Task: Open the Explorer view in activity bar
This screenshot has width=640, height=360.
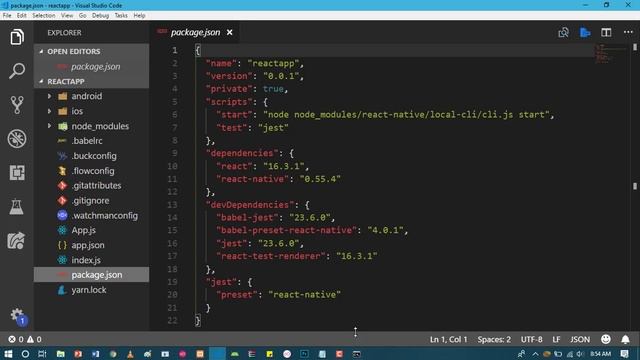Action: (17, 37)
